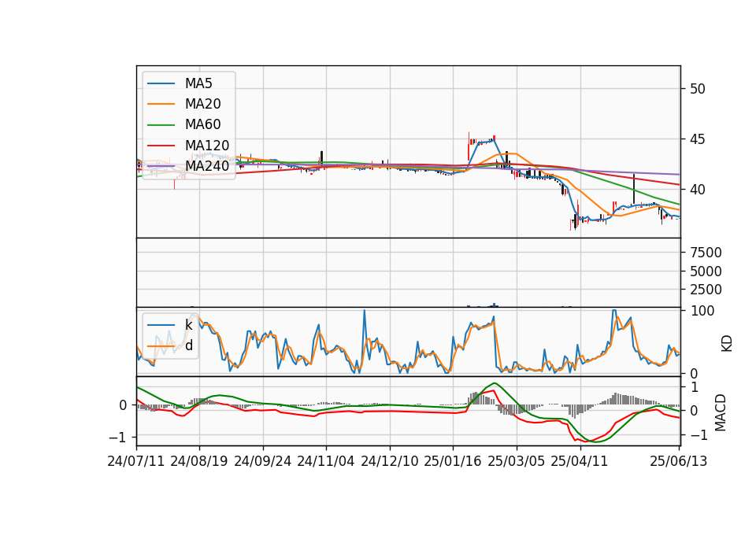Click the blue MA5 legend line sample
Image resolution: width=756 pixels, height=543 pixels.
point(161,83)
